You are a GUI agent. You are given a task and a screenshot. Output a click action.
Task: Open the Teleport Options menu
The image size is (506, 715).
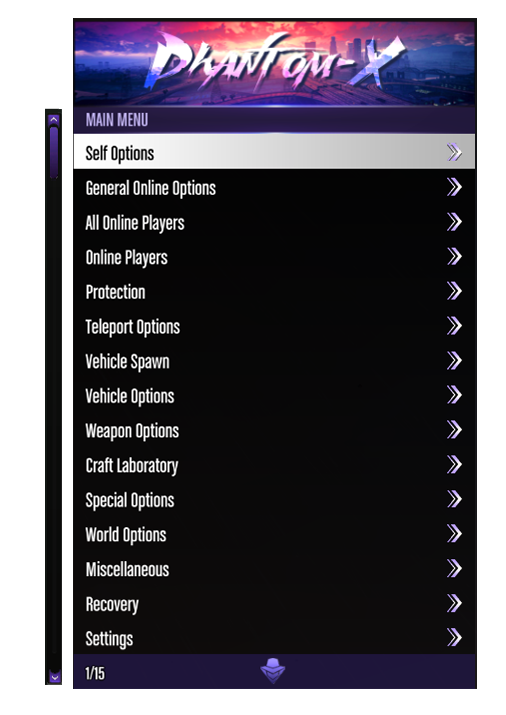click(x=274, y=326)
